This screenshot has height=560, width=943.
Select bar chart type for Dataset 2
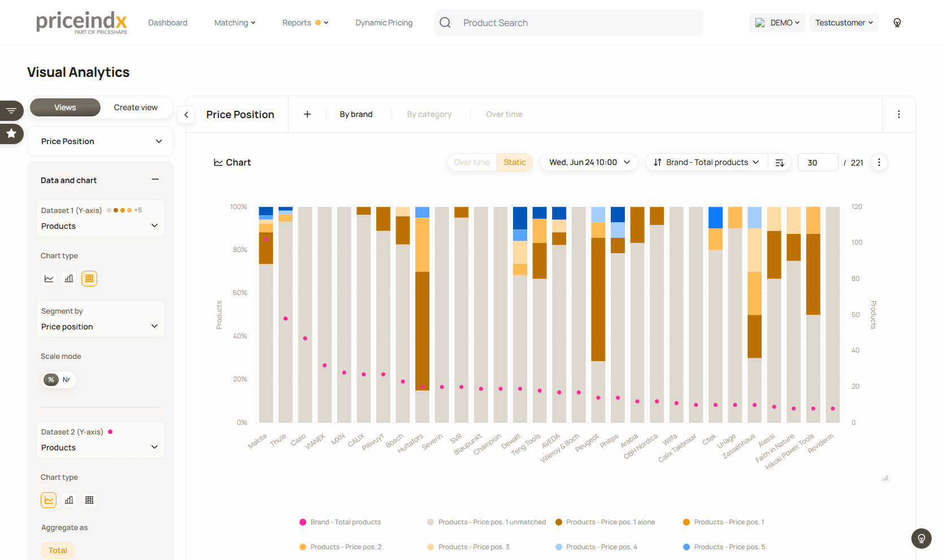pos(69,500)
